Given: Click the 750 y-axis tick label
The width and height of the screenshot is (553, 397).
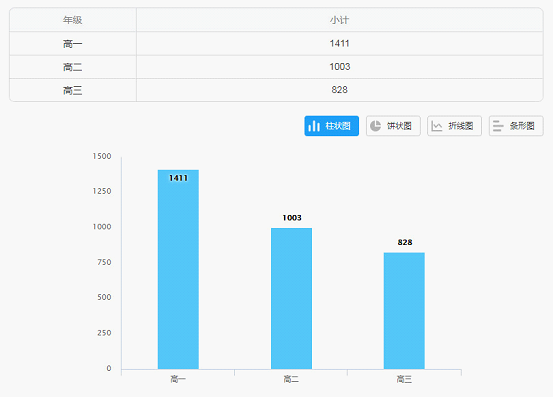Looking at the screenshot, I should click(x=104, y=262).
